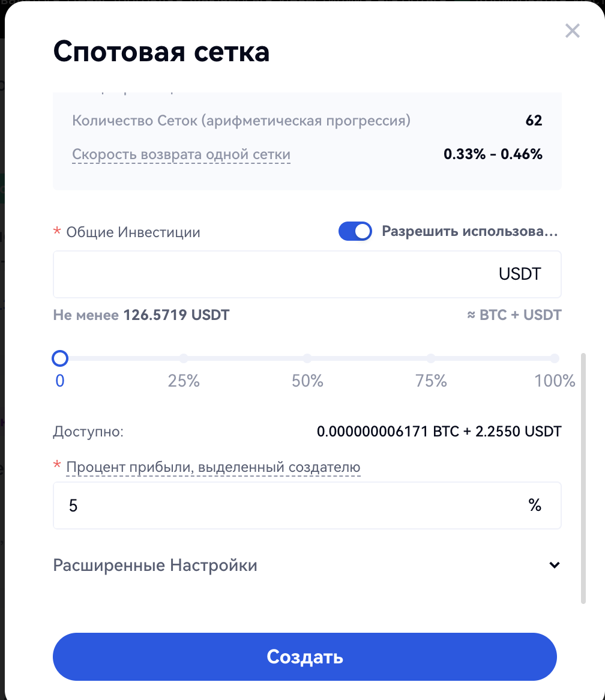Set investment slider to 75% mark
The image size is (605, 700).
pyautogui.click(x=431, y=359)
